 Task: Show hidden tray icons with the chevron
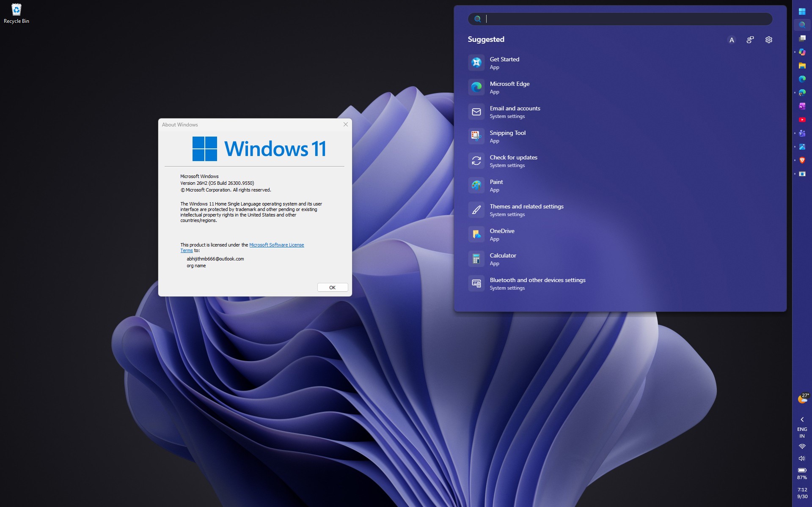click(802, 419)
